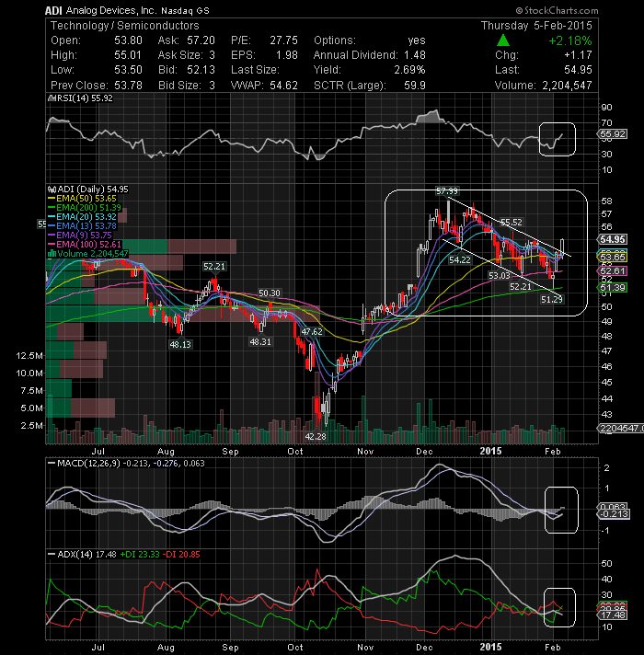Click the Prev Close value 53.78
This screenshot has width=644, height=655.
point(128,86)
